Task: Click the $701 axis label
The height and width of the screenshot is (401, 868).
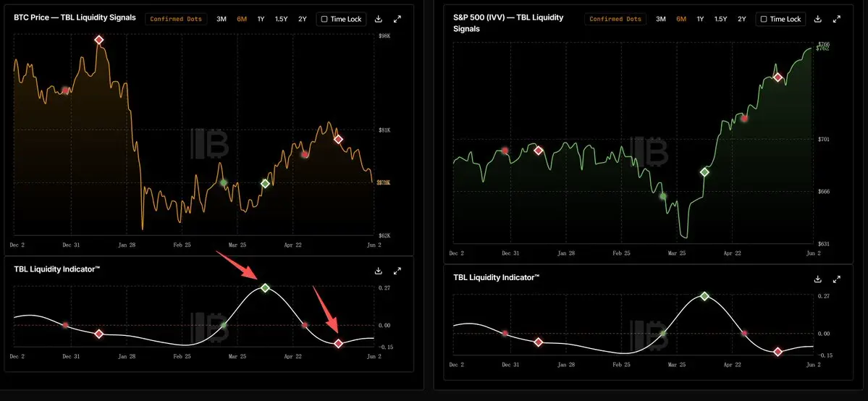Action: pyautogui.click(x=824, y=139)
